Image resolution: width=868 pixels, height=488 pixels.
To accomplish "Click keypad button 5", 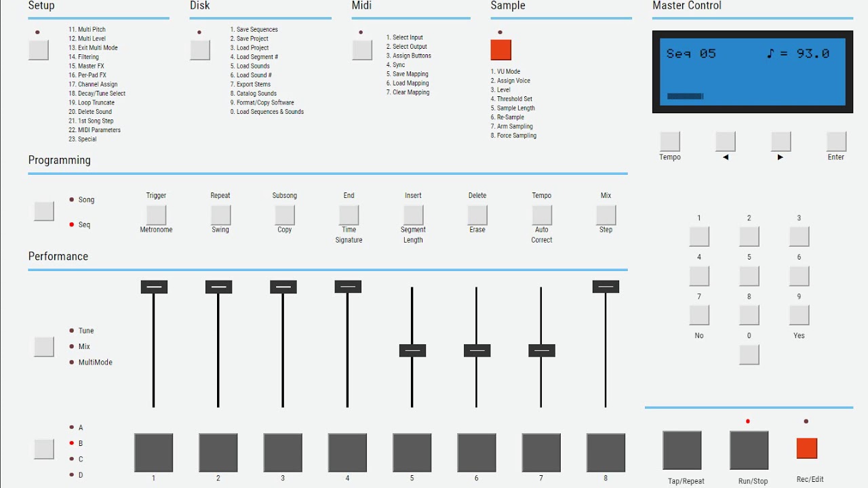I will tap(749, 276).
